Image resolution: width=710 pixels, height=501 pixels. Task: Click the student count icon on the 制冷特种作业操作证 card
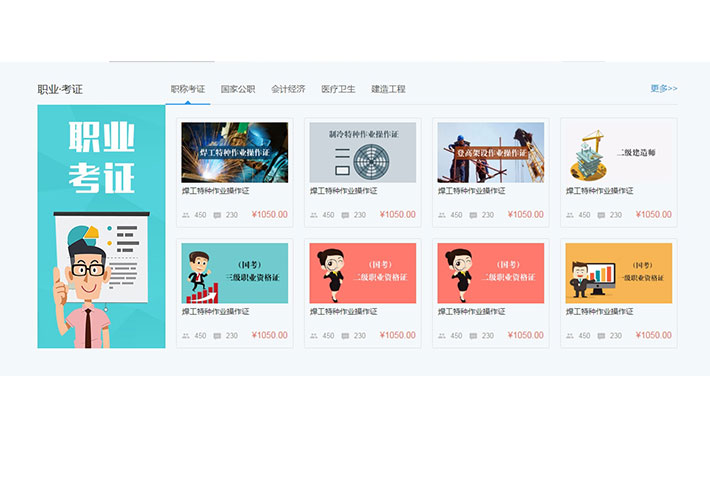[314, 215]
